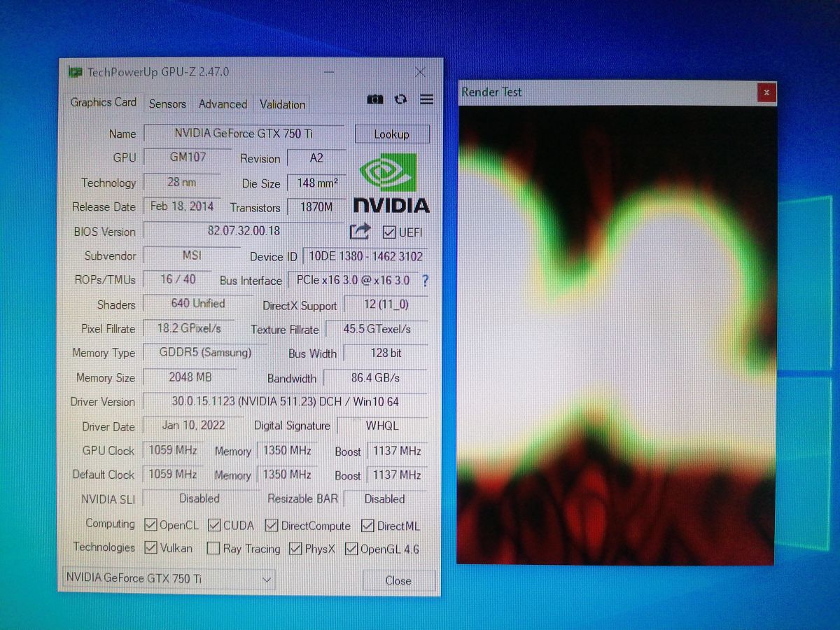
Task: Click the GPU field GM107
Action: pos(188,157)
